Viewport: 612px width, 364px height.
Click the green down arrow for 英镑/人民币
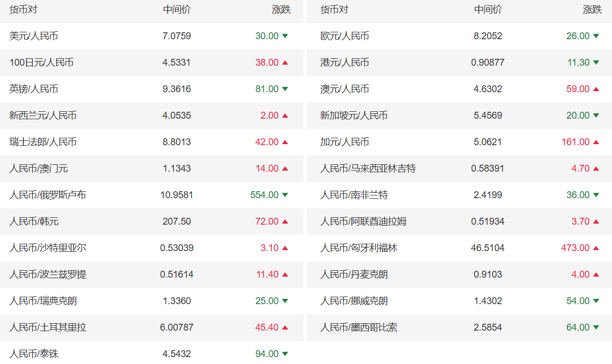tap(285, 89)
